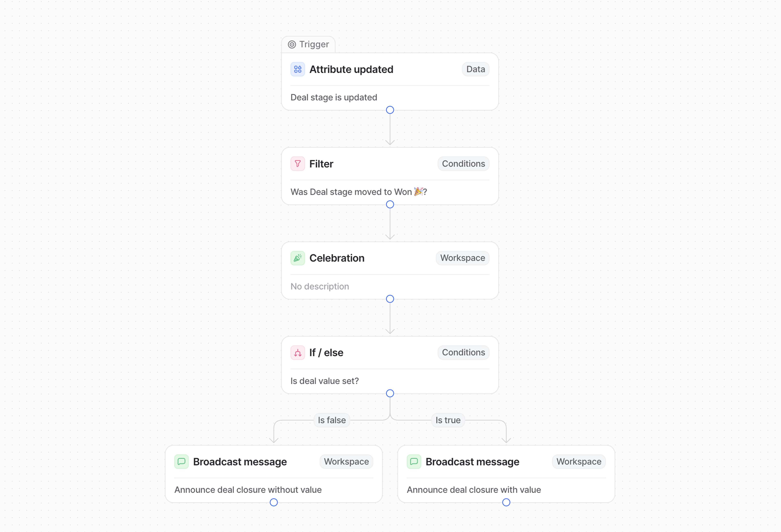Click the Workspace tag on Celebration block
This screenshot has width=781, height=532.
coord(462,258)
